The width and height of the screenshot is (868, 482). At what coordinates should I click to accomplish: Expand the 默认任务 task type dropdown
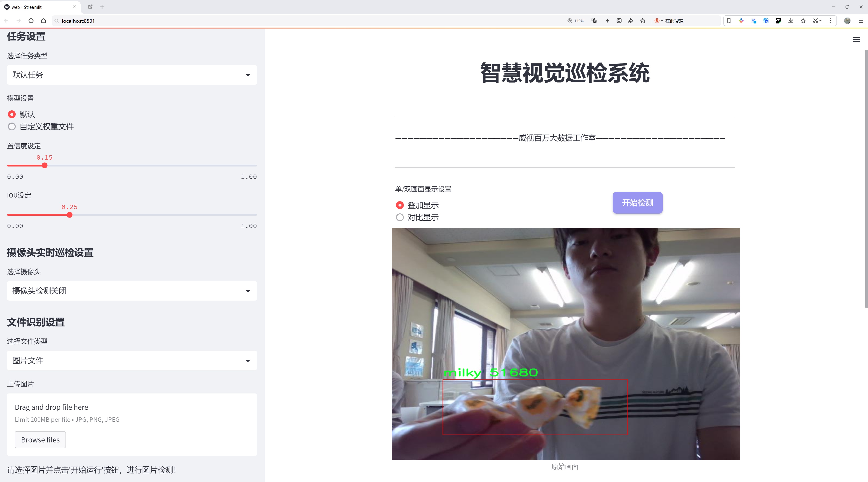pyautogui.click(x=132, y=75)
